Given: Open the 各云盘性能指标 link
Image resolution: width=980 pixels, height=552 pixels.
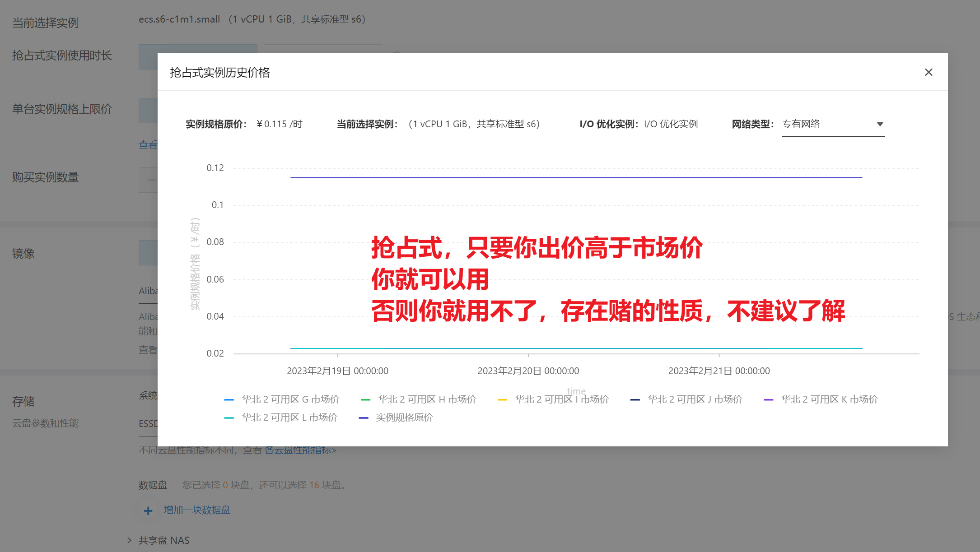Looking at the screenshot, I should click(300, 450).
